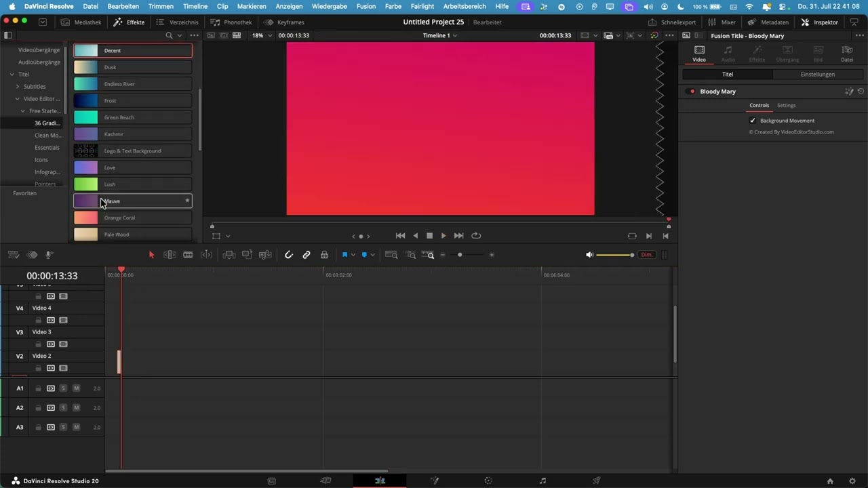Toggle the position lock icon
Viewport: 868px width, 488px height.
(x=324, y=255)
